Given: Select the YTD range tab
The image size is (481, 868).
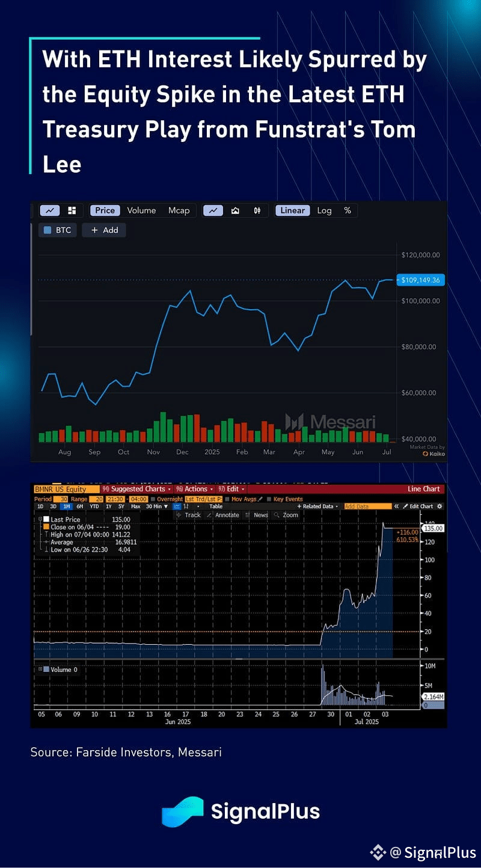Looking at the screenshot, I should pos(93,506).
